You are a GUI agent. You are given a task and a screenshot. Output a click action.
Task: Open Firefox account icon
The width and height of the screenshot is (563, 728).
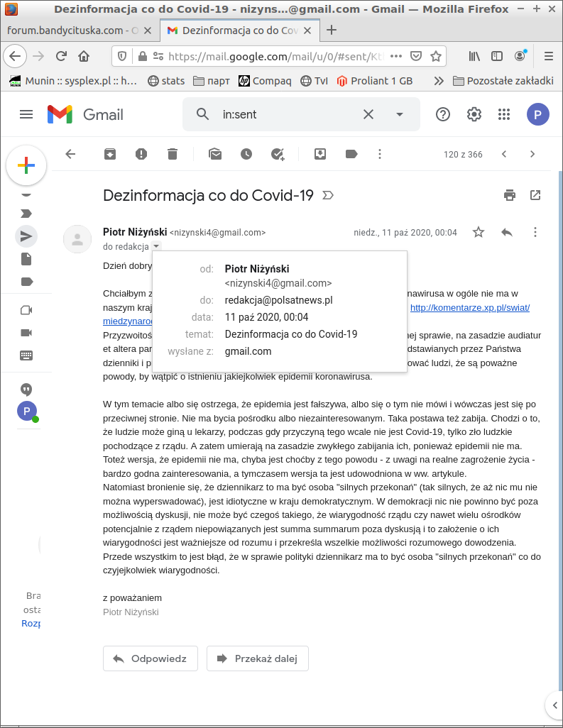[x=520, y=56]
